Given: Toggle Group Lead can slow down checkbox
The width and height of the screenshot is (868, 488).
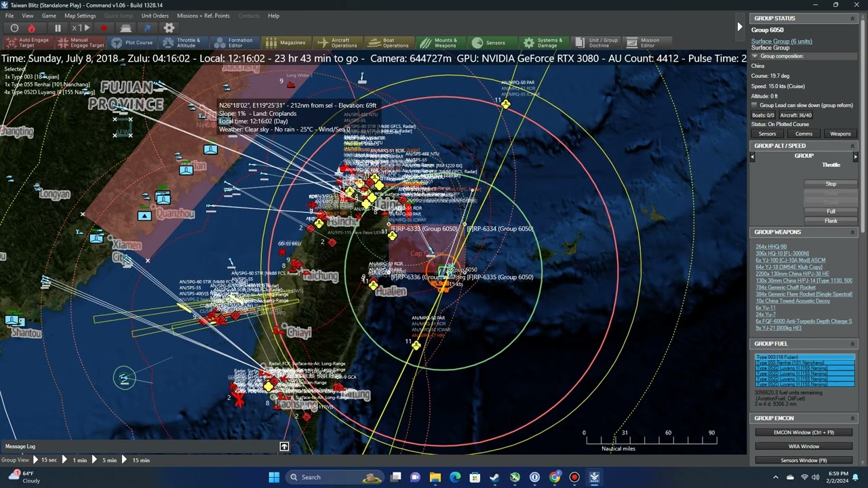Looking at the screenshot, I should click(x=754, y=105).
